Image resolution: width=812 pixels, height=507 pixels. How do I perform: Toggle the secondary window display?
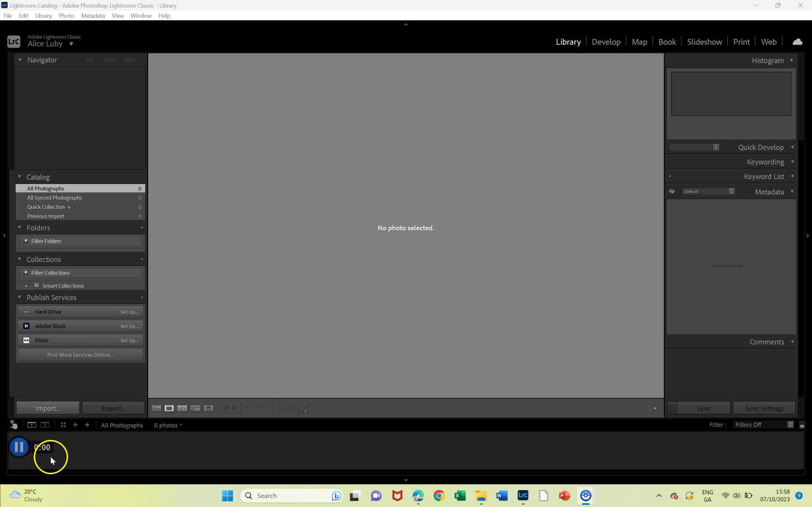(45, 425)
